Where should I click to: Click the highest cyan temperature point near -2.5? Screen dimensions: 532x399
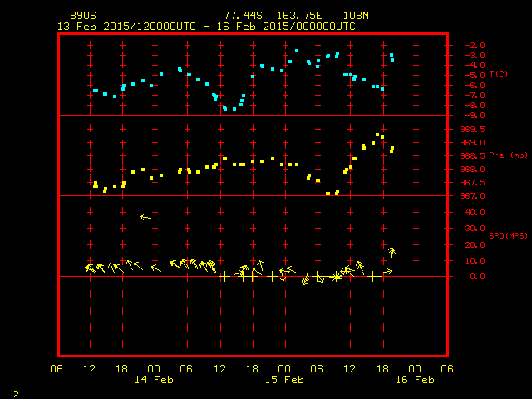pyautogui.click(x=297, y=51)
